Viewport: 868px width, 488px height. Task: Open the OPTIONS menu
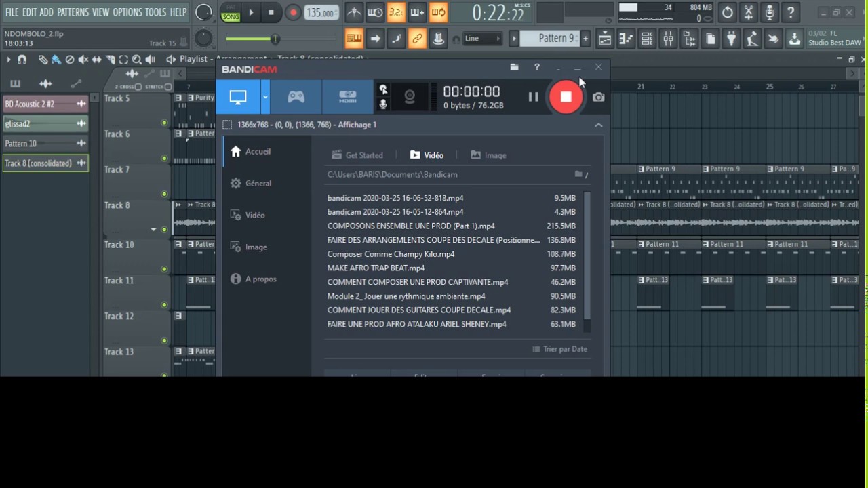pyautogui.click(x=127, y=12)
